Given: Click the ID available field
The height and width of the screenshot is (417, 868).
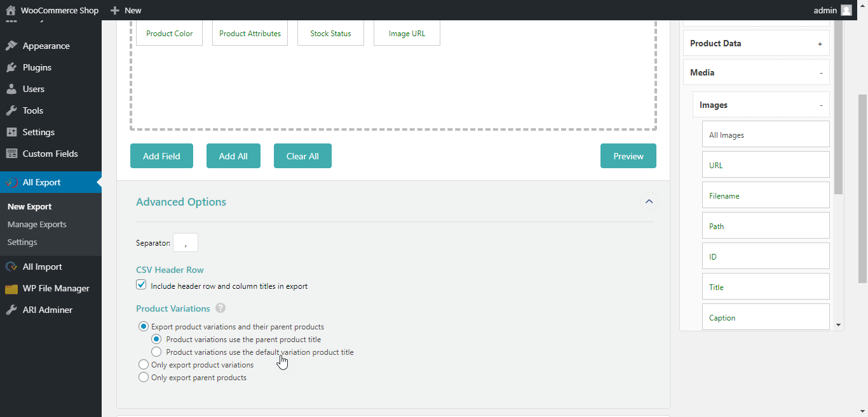Looking at the screenshot, I should [x=766, y=256].
